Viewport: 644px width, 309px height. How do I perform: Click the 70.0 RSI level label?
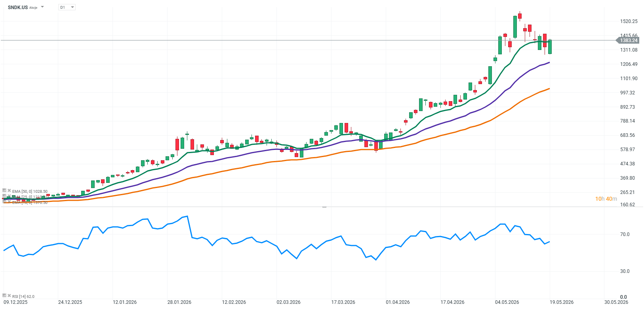click(625, 234)
